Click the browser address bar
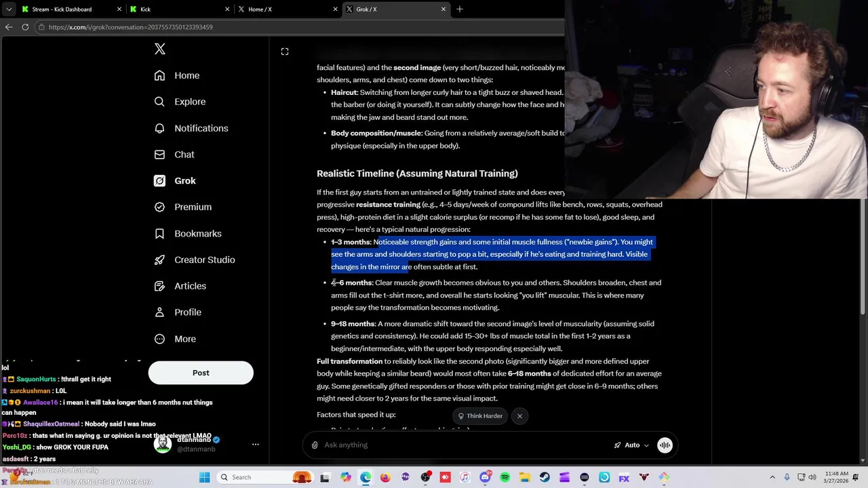 (x=298, y=27)
